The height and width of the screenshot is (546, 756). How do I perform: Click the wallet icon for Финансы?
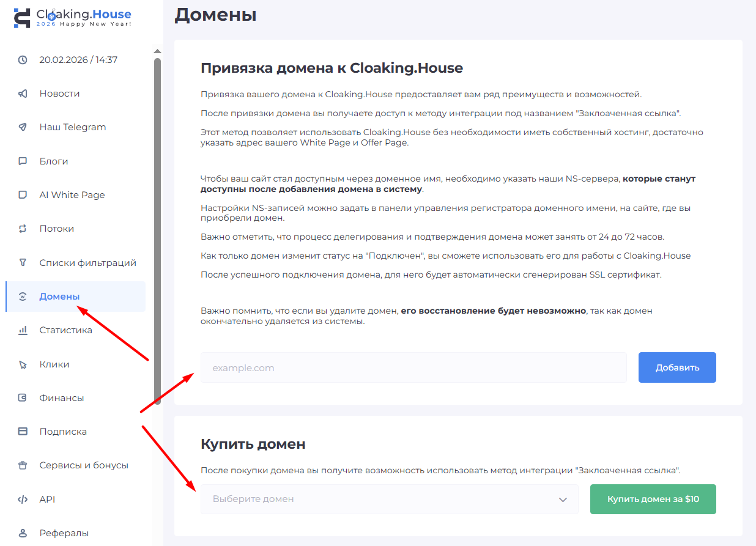(23, 398)
